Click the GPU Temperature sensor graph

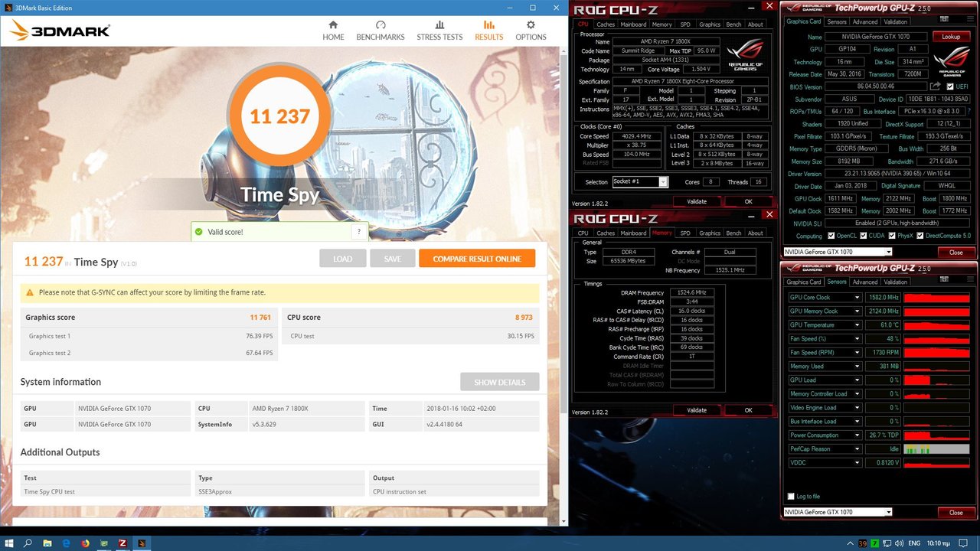tap(936, 324)
